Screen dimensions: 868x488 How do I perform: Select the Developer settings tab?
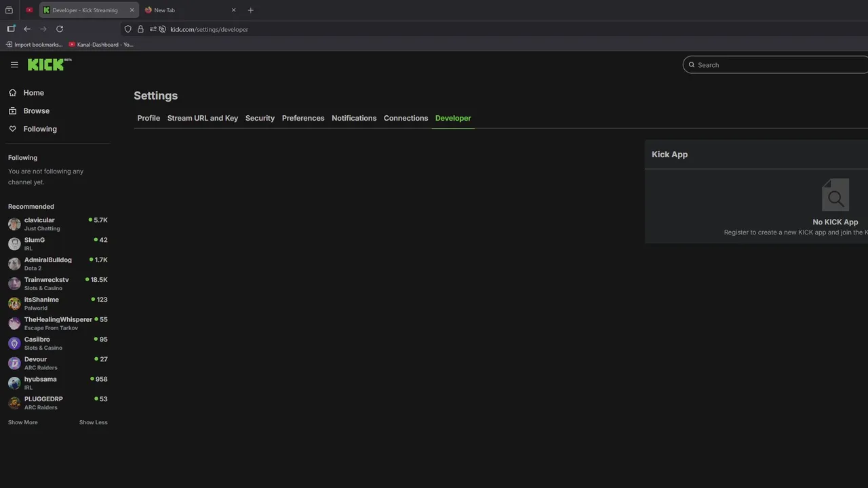(x=453, y=118)
